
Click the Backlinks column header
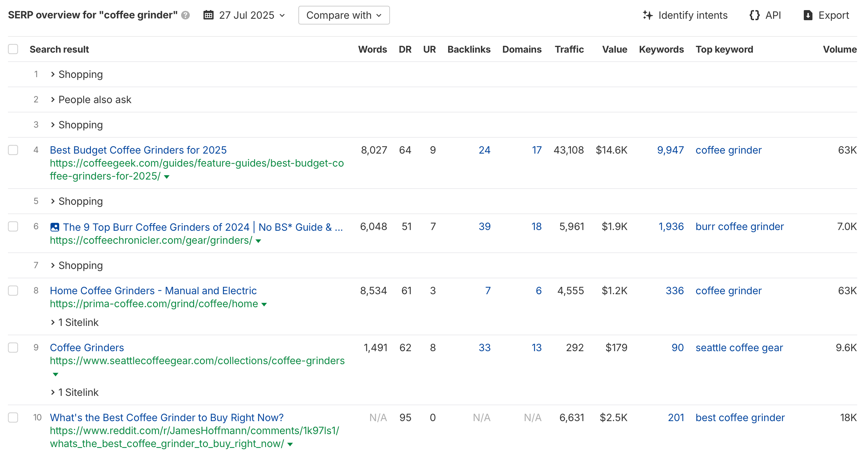469,49
